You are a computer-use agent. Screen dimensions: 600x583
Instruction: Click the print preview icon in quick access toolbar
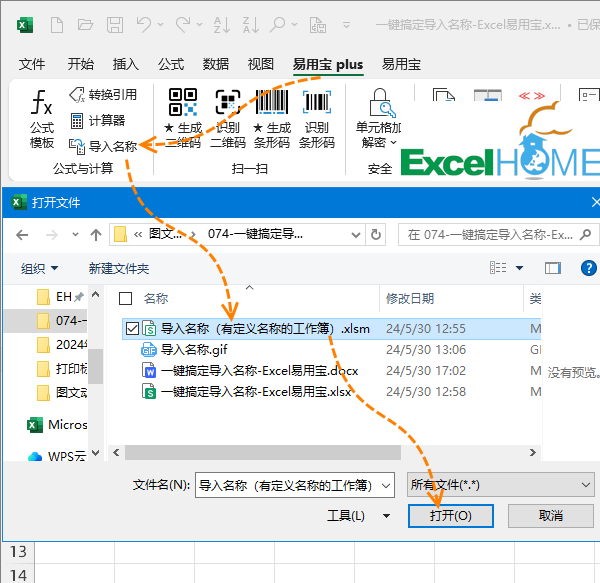pyautogui.click(x=318, y=25)
